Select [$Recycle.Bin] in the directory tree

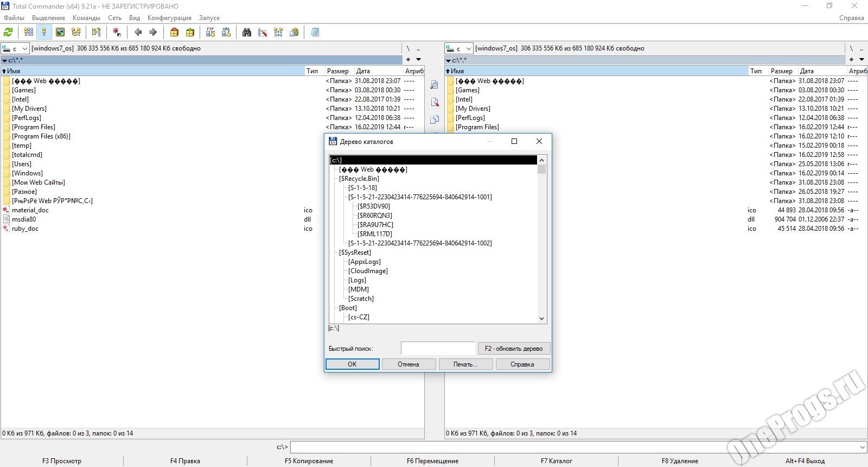coord(359,179)
